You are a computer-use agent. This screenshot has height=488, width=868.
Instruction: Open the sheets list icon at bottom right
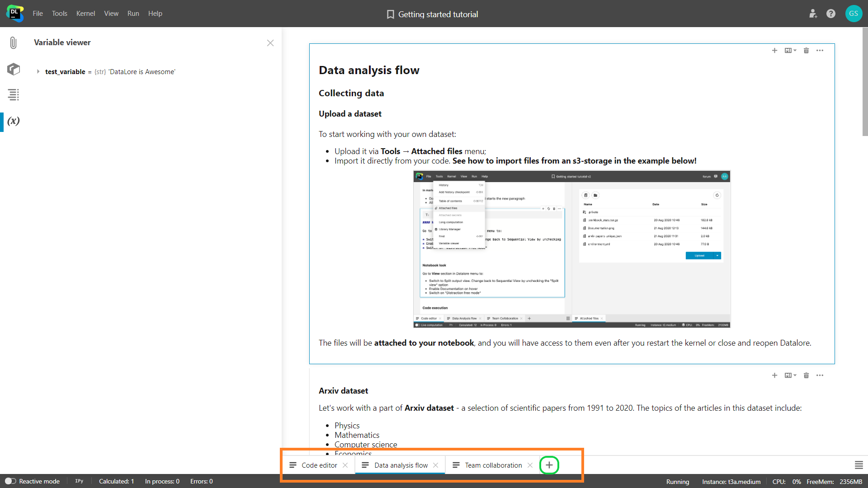[x=859, y=465]
